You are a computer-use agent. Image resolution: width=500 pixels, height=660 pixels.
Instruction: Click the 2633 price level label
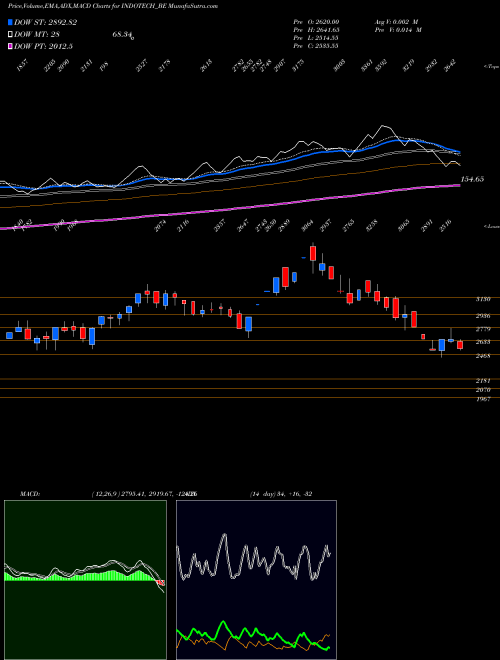coord(483,342)
